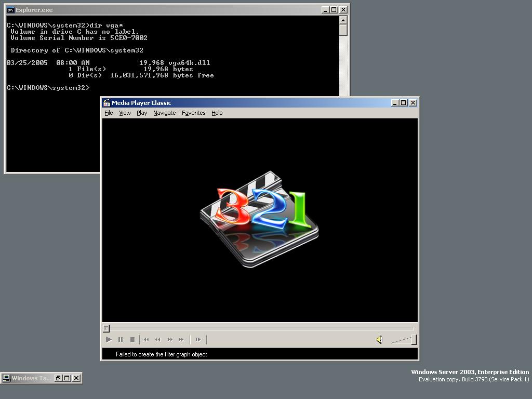Image resolution: width=532 pixels, height=399 pixels.
Task: Increase playback speed (fast forward) button
Action: [x=170, y=340]
